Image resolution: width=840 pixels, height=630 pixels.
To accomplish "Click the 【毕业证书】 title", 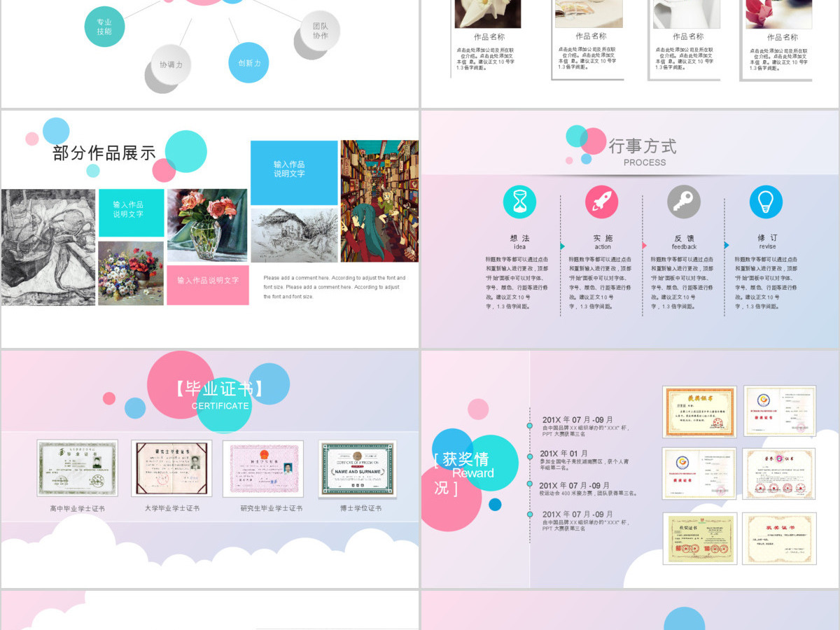I will [x=220, y=388].
